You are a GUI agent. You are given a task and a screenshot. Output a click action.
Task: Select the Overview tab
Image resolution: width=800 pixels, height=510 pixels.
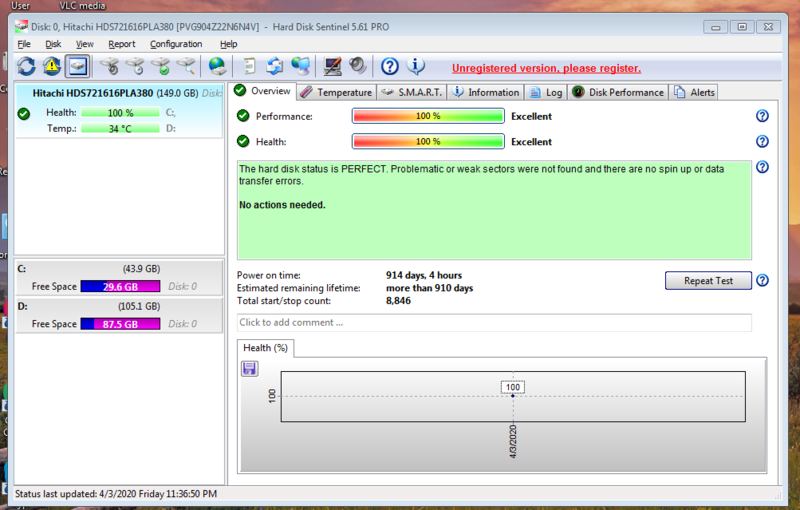coord(263,91)
